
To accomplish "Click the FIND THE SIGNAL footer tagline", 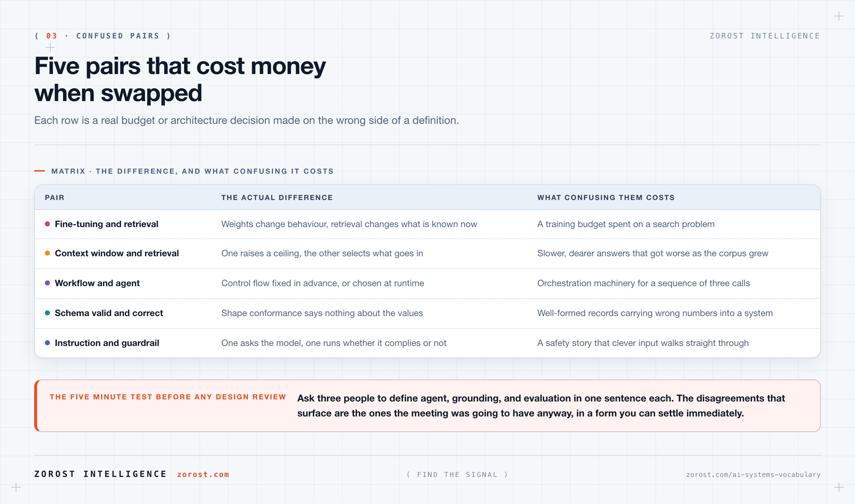I will (x=457, y=474).
